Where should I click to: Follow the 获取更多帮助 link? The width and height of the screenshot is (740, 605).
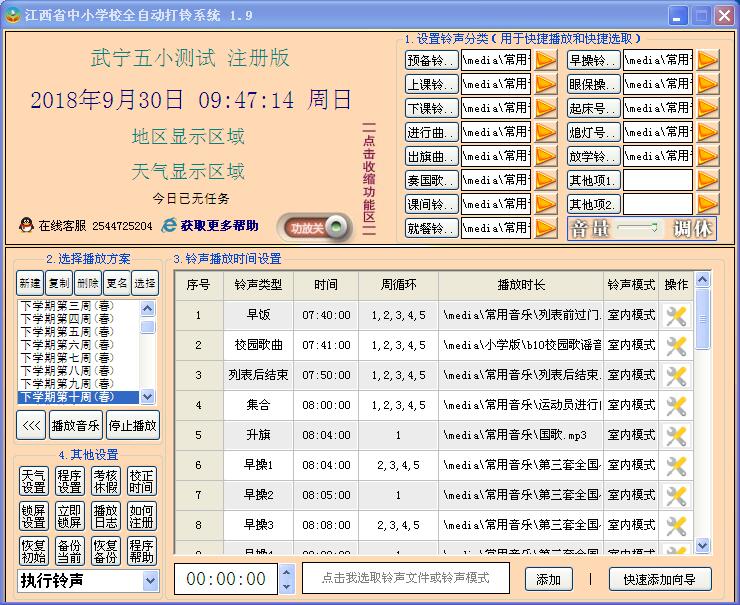tap(219, 226)
